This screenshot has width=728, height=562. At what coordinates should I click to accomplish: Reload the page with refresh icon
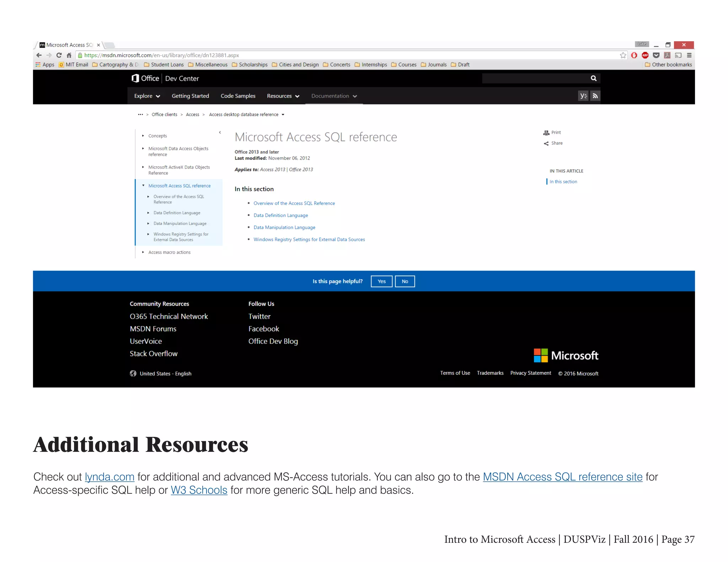point(59,55)
